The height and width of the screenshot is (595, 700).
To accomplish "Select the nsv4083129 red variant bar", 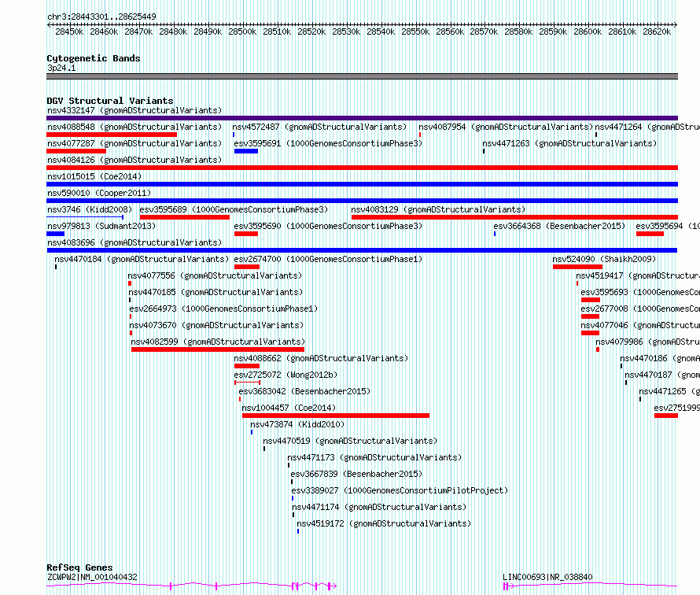I will coord(514,217).
